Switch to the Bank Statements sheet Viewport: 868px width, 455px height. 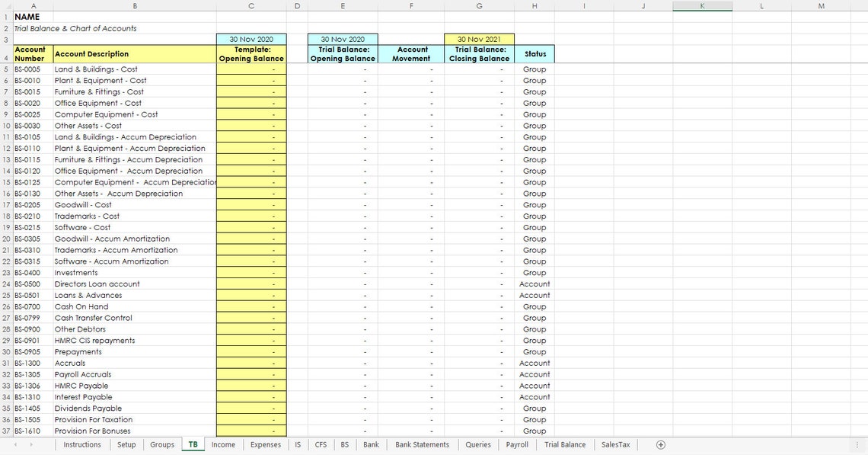point(422,444)
